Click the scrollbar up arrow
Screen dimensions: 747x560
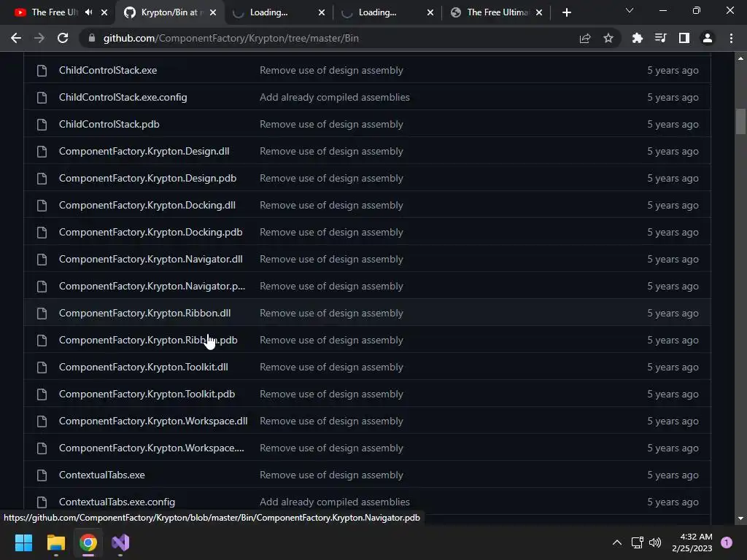(740, 58)
